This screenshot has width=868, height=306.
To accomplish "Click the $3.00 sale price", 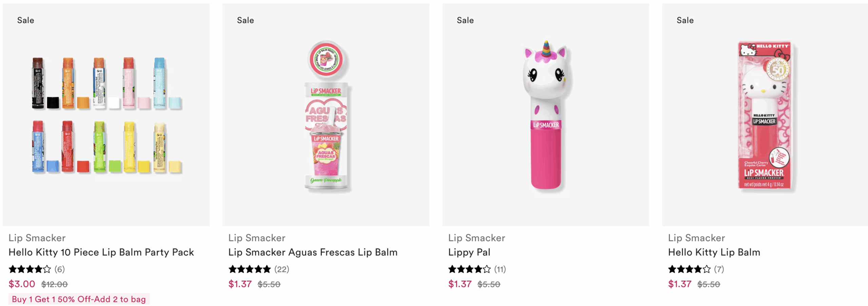I will [x=22, y=284].
